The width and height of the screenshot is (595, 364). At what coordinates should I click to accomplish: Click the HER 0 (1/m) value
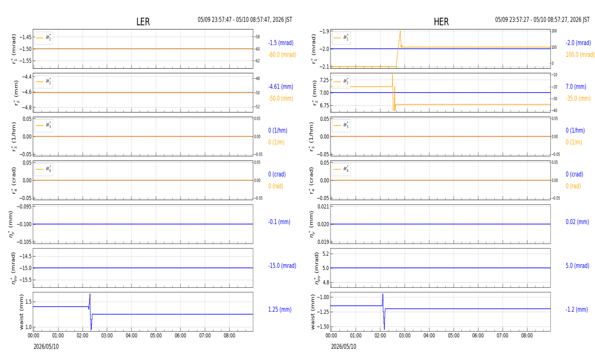click(574, 142)
